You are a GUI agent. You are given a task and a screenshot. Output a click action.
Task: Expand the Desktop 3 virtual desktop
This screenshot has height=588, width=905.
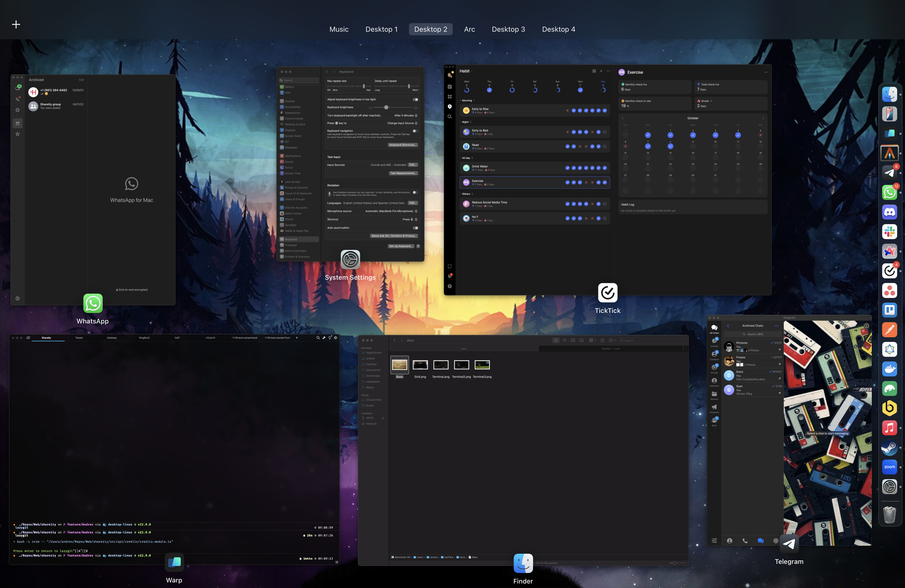click(x=508, y=29)
